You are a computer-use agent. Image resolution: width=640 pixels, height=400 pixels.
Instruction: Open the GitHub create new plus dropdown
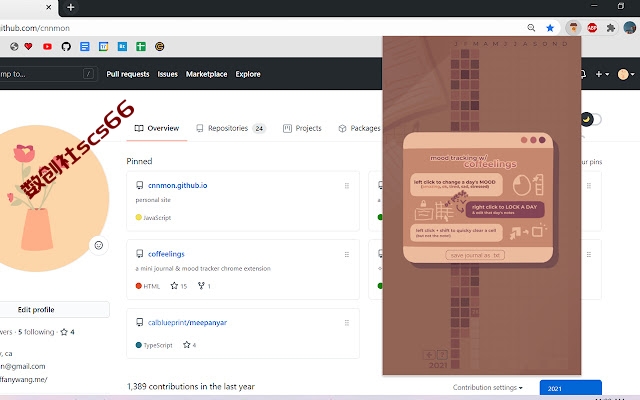602,74
